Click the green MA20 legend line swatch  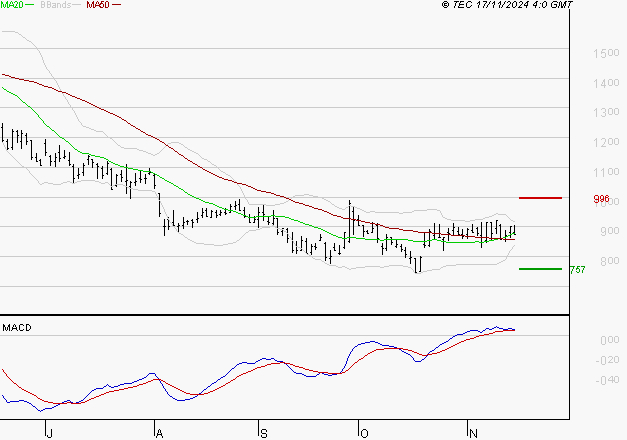point(30,5)
